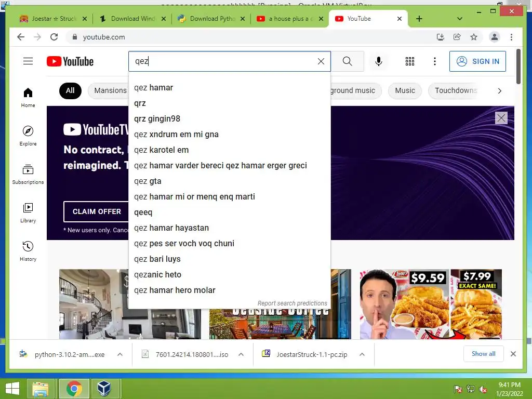Viewport: 532px width, 399px height.
Task: Choose suggestion 'qez hamar hayastan'
Action: [x=229, y=228]
